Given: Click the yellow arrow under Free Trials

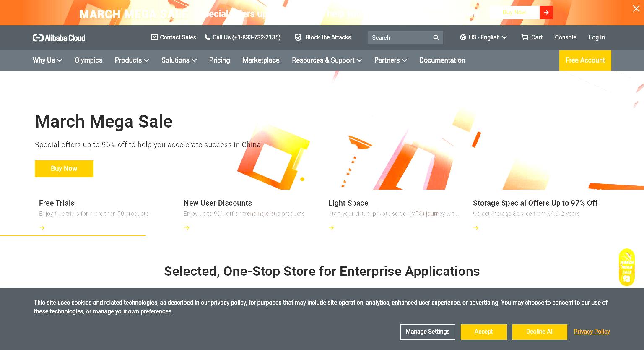Looking at the screenshot, I should [x=42, y=228].
